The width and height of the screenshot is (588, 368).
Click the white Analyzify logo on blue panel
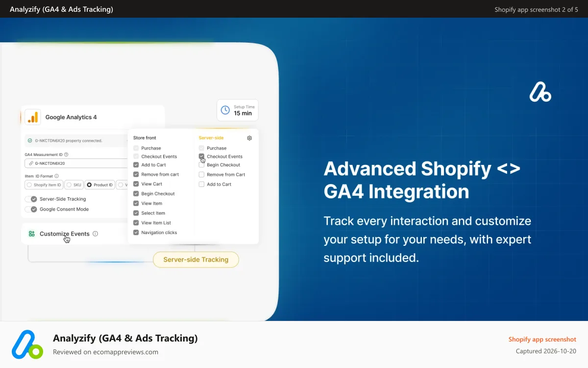[540, 92]
